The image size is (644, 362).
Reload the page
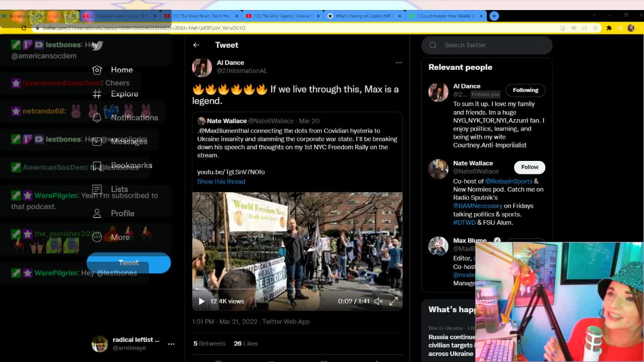24,28
